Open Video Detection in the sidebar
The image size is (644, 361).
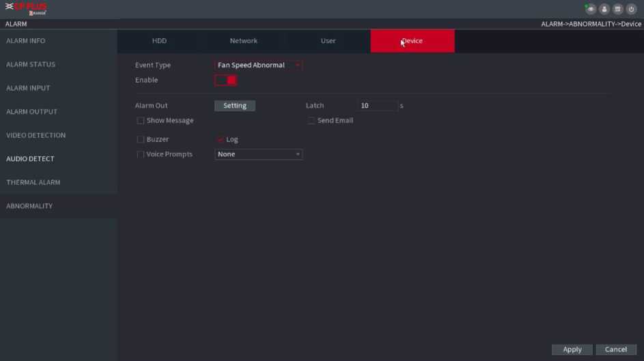tap(36, 135)
